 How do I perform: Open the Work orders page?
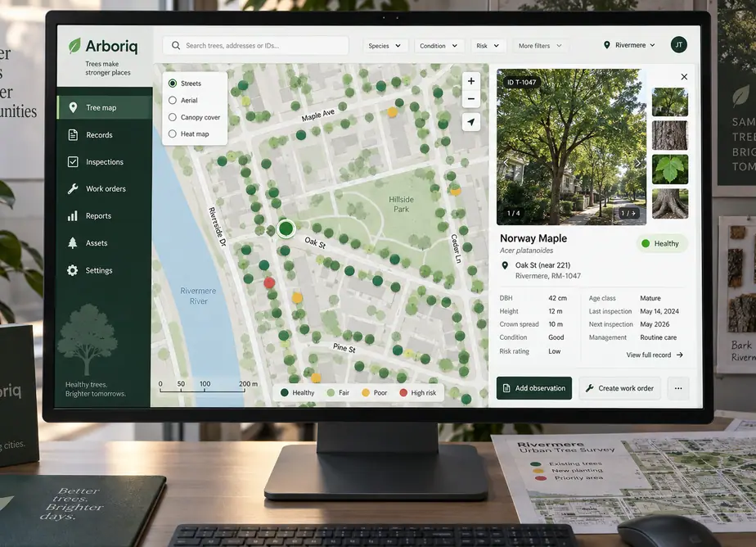(105, 188)
